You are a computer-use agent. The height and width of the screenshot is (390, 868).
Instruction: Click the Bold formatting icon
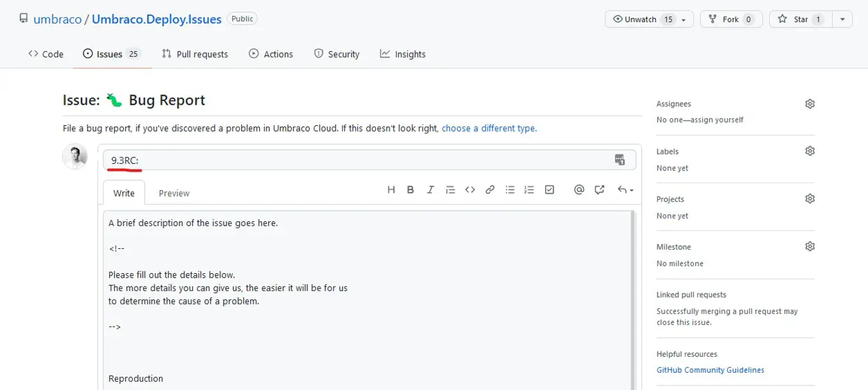pos(410,189)
